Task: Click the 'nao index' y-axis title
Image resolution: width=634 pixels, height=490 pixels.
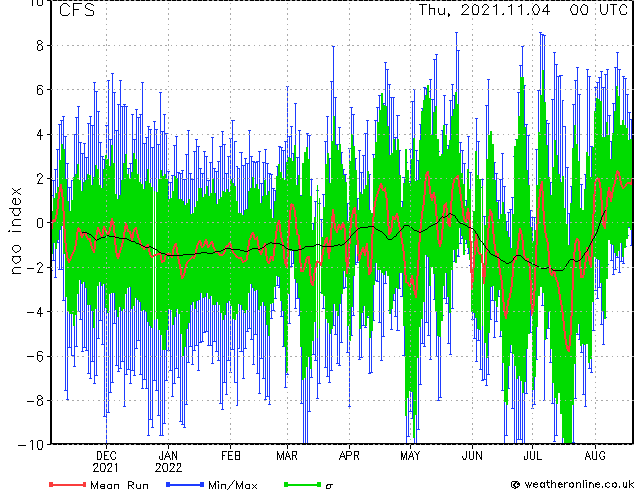Action: (15, 231)
